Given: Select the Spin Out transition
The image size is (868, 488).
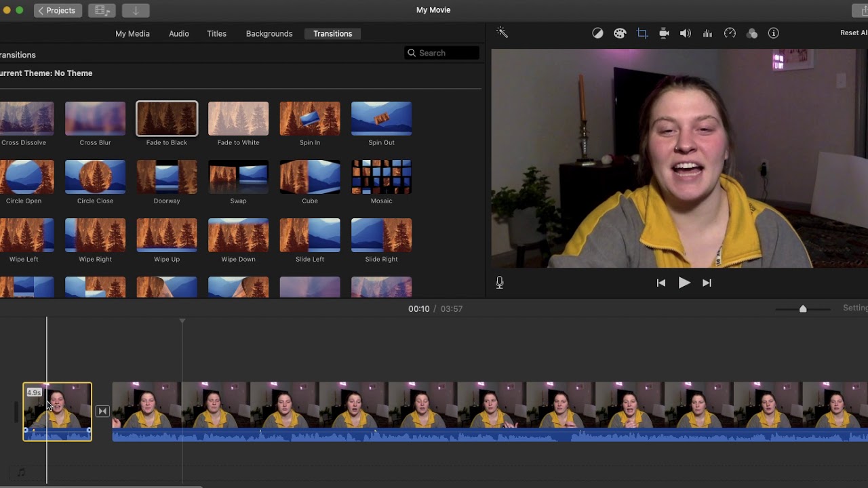Looking at the screenshot, I should [x=381, y=119].
